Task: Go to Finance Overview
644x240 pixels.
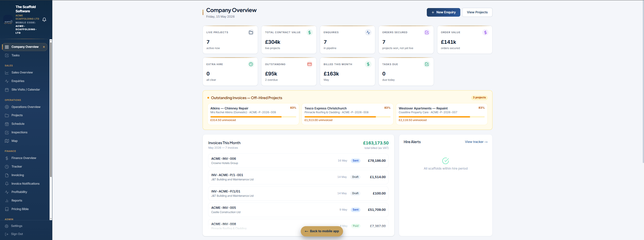Action: pyautogui.click(x=25, y=158)
